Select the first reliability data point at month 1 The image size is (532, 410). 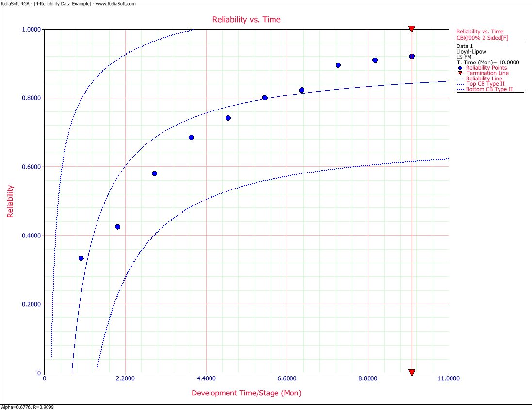pos(81,258)
